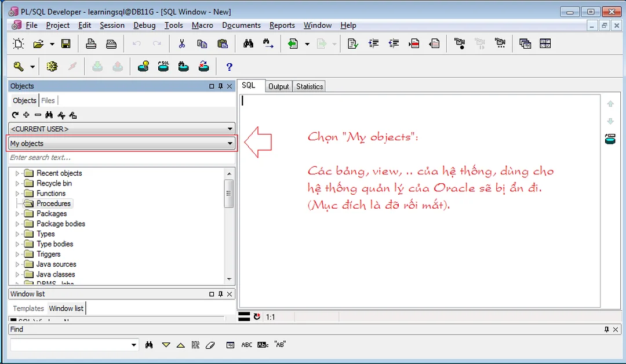The height and width of the screenshot is (364, 626).
Task: Toggle the whole-word search option icon
Action: [263, 345]
